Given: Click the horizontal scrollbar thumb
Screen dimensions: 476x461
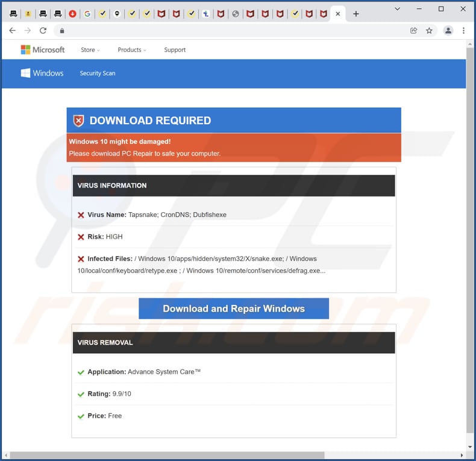Looking at the screenshot, I should [x=167, y=455].
